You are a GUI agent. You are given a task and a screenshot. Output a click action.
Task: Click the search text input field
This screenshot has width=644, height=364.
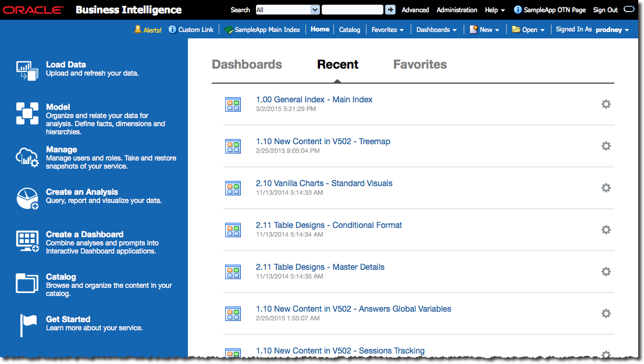pyautogui.click(x=352, y=10)
